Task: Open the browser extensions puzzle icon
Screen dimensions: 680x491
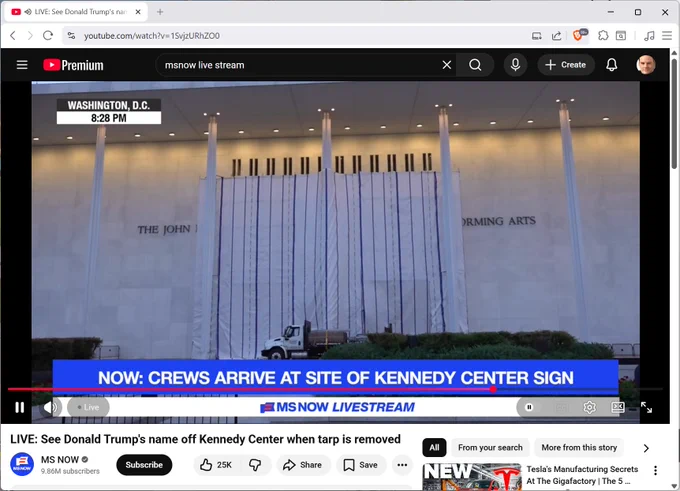Action: point(603,36)
